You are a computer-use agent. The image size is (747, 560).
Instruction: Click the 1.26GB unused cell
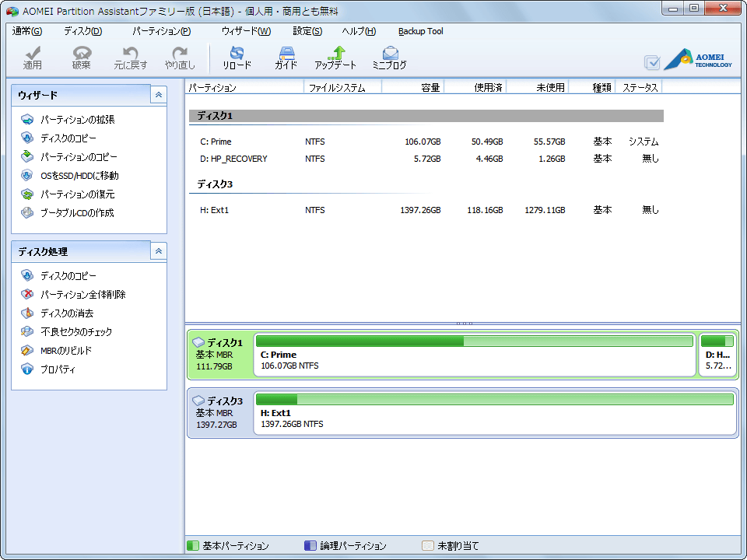coord(552,159)
